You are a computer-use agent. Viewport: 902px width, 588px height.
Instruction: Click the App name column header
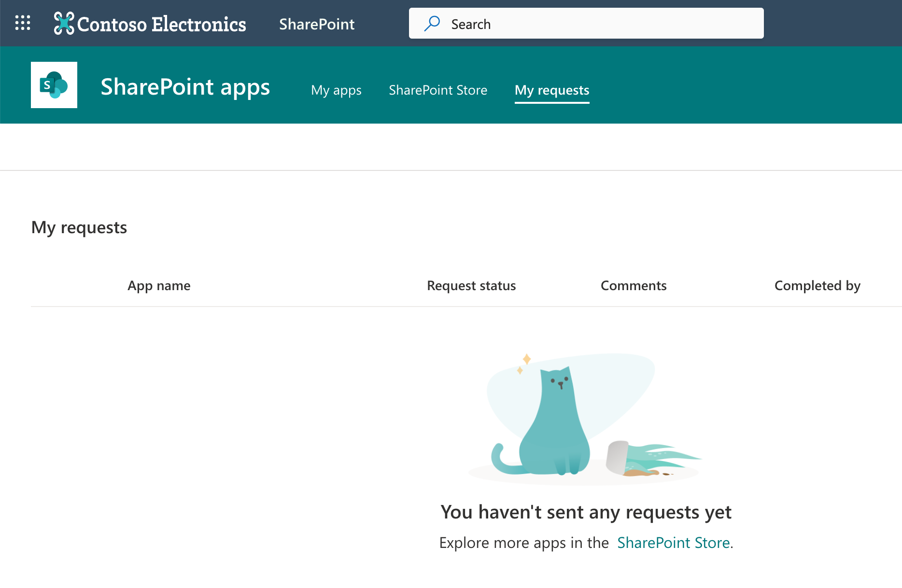pos(159,286)
